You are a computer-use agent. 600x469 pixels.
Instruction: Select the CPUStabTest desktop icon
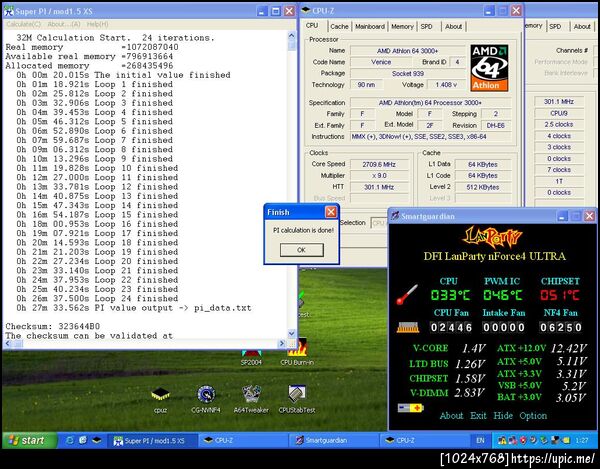(297, 399)
